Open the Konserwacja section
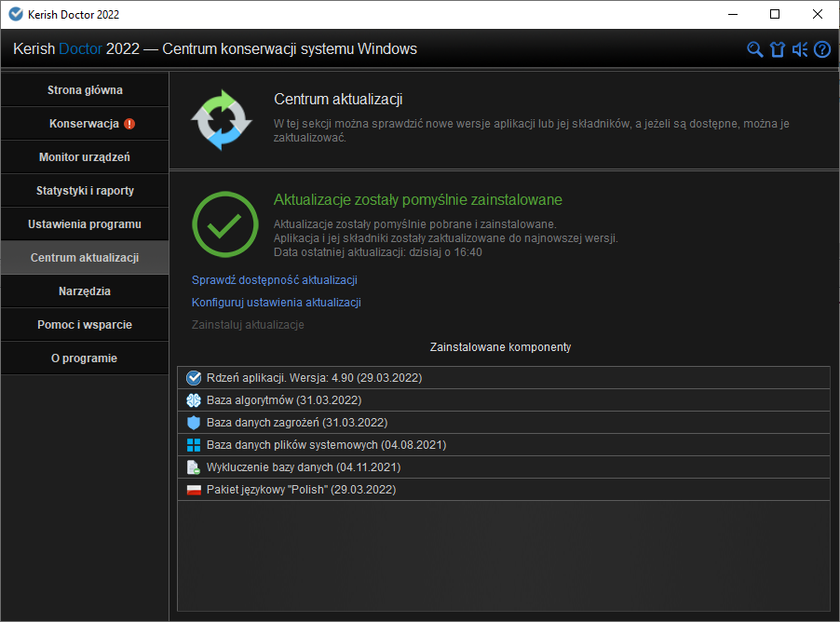The width and height of the screenshot is (840, 622). coord(85,124)
